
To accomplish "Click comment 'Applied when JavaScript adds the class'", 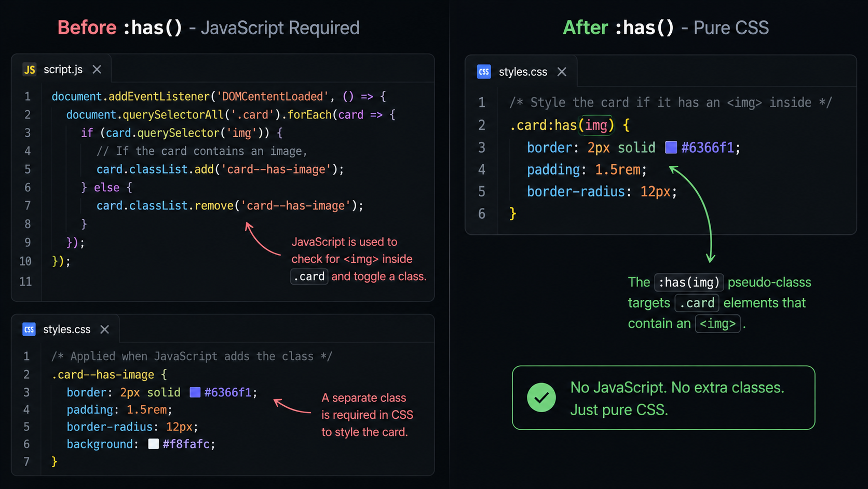I will (x=192, y=356).
